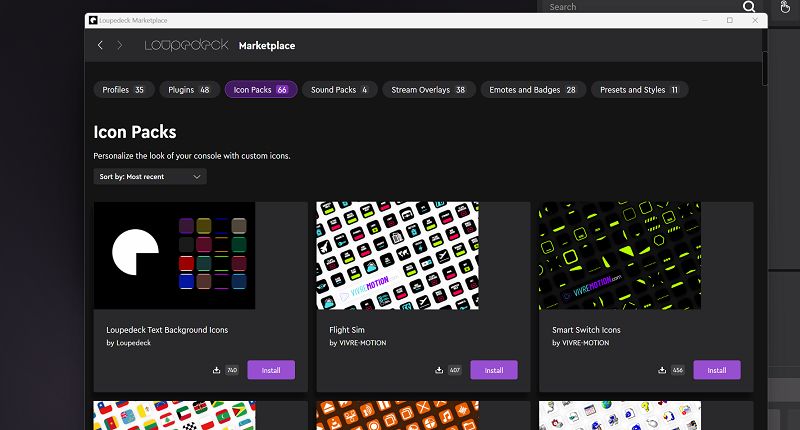Image resolution: width=800 pixels, height=430 pixels.
Task: Install the Smart Switch Icons pack
Action: 717,370
